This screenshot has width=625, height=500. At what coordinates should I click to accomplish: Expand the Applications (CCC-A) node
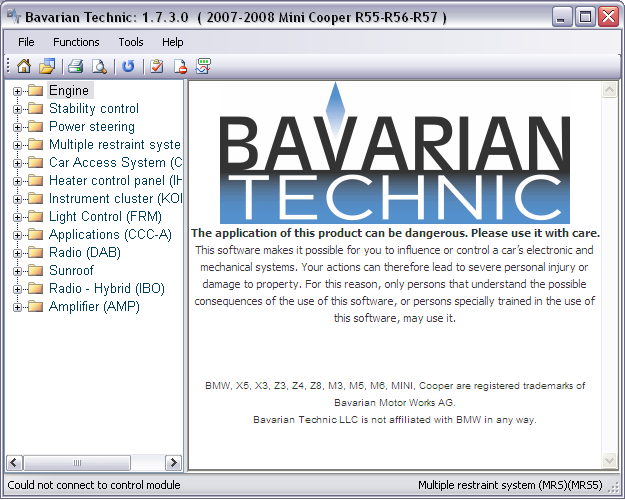[x=17, y=235]
